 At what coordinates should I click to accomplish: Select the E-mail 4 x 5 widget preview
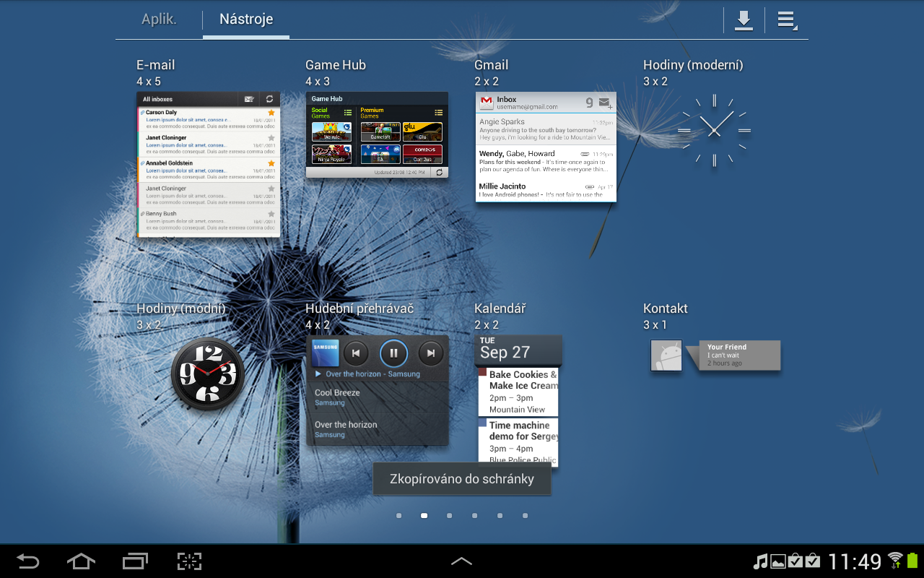(x=208, y=164)
